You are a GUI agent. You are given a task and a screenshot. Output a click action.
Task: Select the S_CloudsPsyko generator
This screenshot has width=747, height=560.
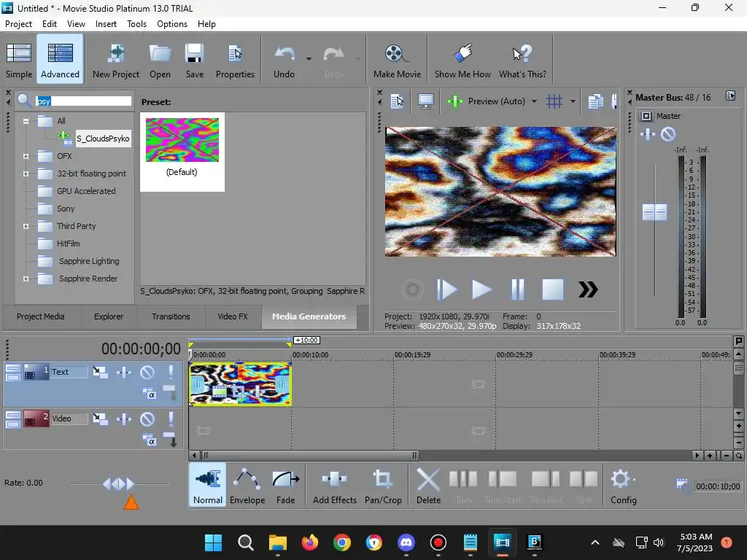[x=102, y=139]
